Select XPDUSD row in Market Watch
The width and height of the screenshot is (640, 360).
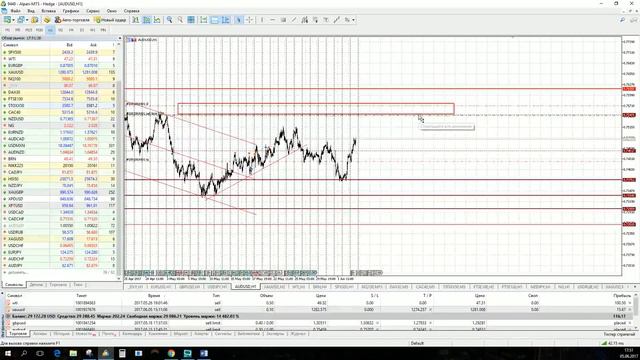(x=59, y=199)
